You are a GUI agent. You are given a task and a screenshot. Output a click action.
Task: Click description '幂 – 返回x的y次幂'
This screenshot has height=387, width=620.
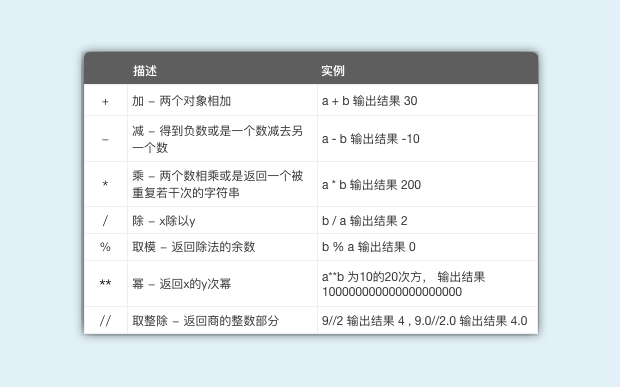[181, 284]
